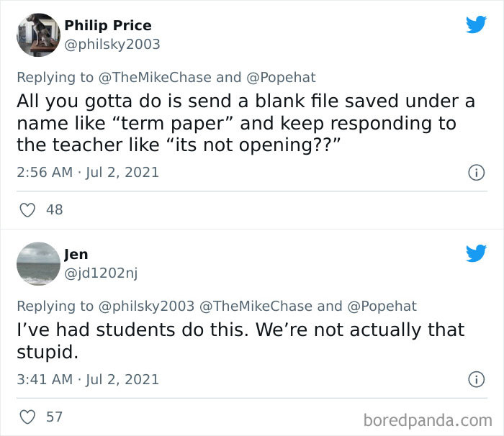
Task: Open Philip Price's profile picture
Action: (x=37, y=35)
